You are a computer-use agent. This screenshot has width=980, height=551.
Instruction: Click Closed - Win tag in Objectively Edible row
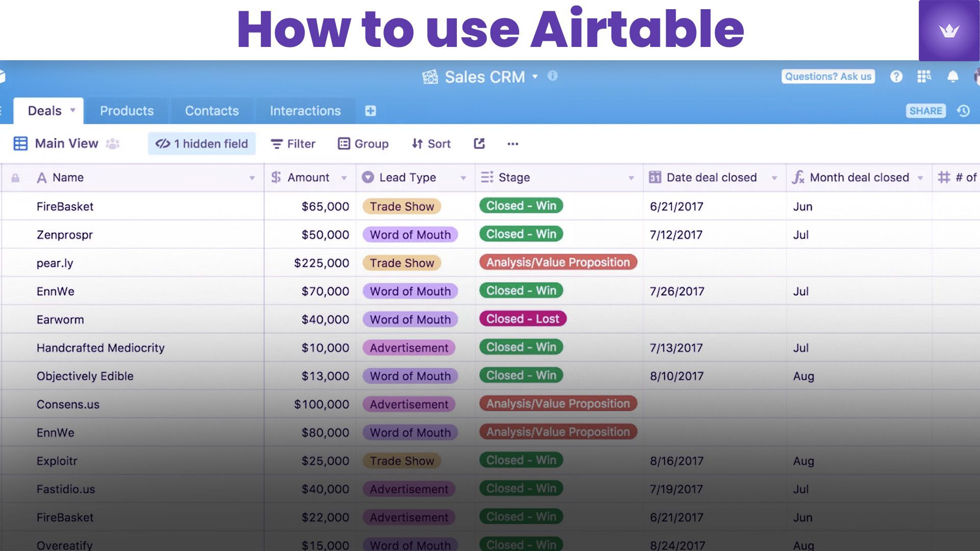click(x=521, y=375)
